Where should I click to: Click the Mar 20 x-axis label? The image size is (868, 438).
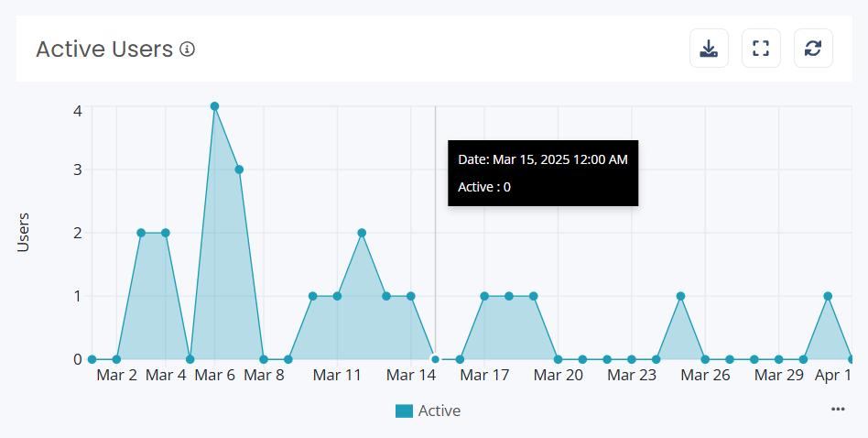(x=558, y=376)
